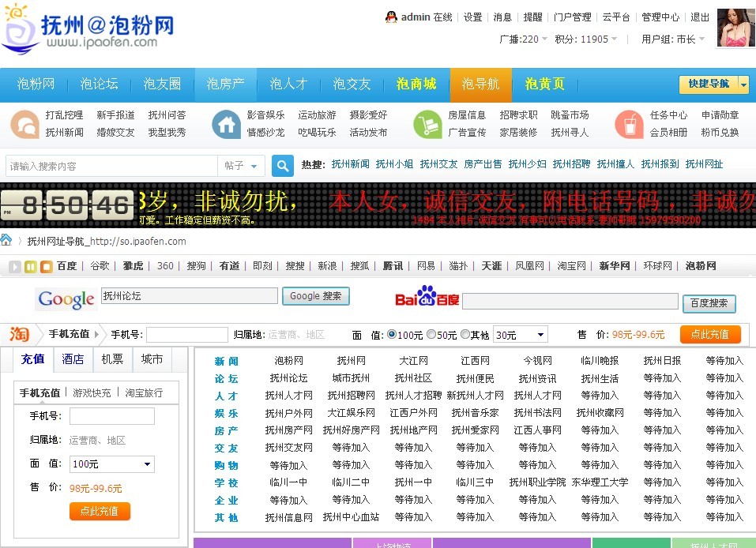Viewport: 756px width, 548px height.
Task: Open the 泡商城 nav tab
Action: 416,84
